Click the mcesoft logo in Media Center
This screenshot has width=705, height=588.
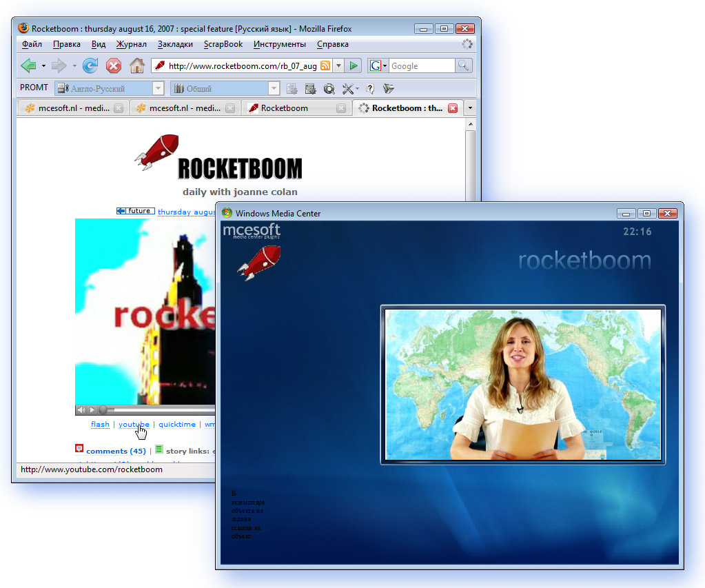[252, 231]
